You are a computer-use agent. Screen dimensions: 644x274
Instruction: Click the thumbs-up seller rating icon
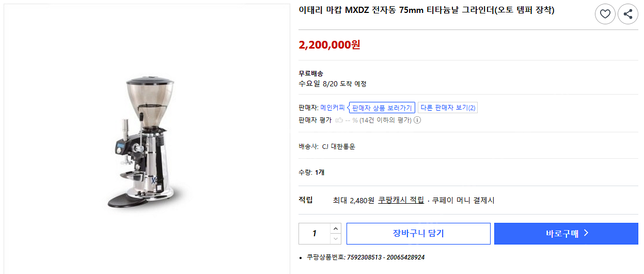coord(339,120)
